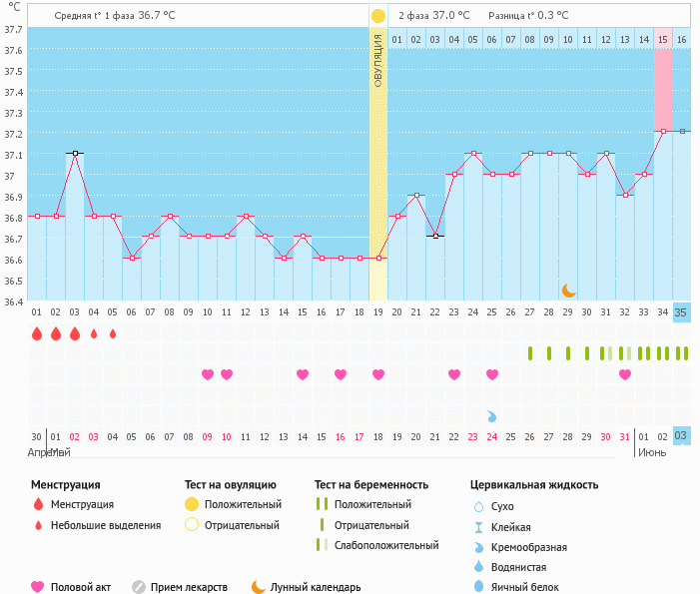Click the blue cervical fluid drop on day 25
Image resolution: width=700 pixels, height=594 pixels.
tap(492, 415)
